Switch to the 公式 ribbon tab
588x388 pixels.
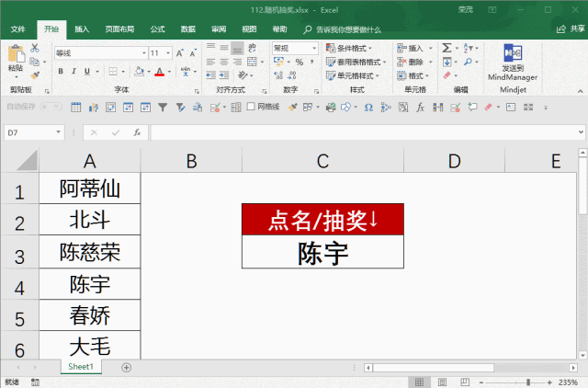tap(157, 29)
